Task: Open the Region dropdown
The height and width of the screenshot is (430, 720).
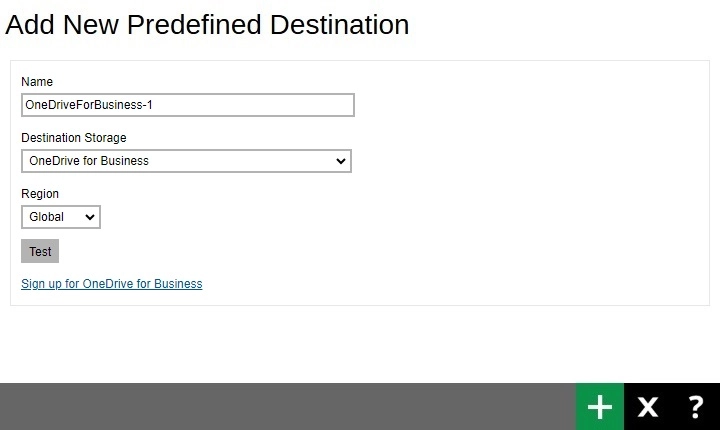Action: pos(60,217)
